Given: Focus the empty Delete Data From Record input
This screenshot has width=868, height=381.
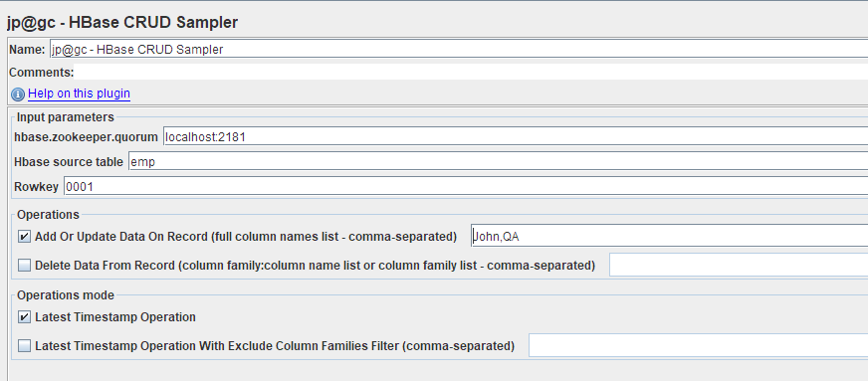Looking at the screenshot, I should pos(739,265).
